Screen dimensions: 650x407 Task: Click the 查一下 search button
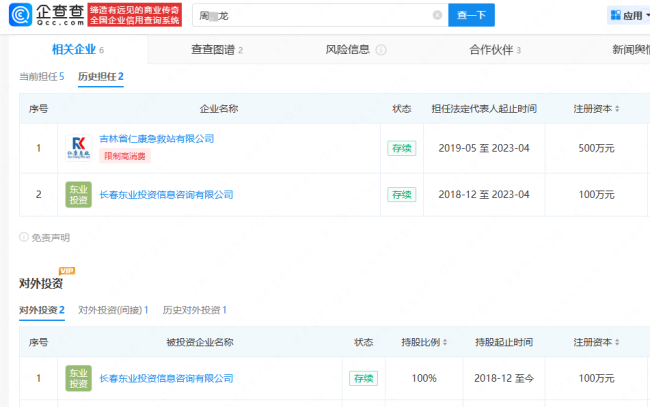[471, 15]
